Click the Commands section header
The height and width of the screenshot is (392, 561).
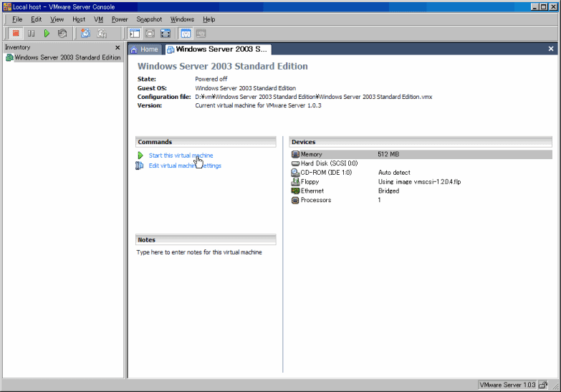pos(206,142)
